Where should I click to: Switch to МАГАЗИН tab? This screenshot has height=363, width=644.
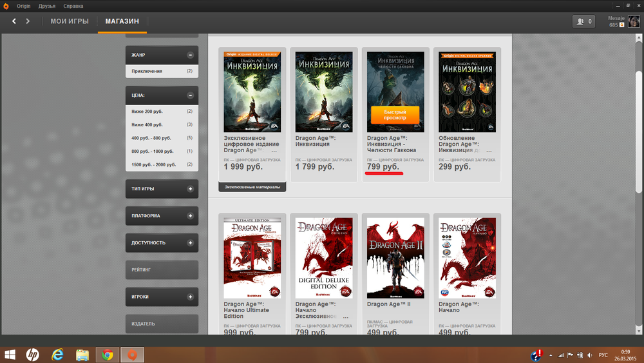pos(122,21)
